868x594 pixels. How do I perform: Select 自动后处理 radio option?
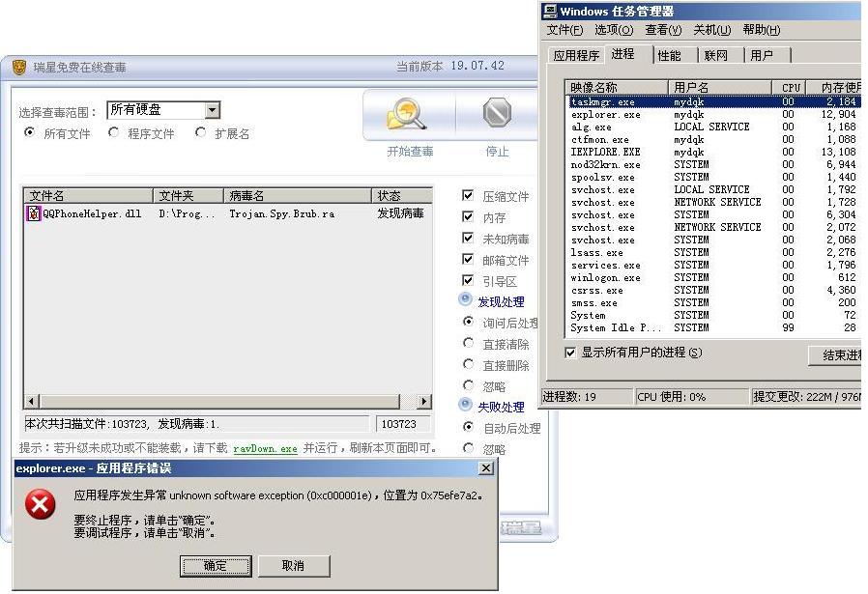pos(469,426)
